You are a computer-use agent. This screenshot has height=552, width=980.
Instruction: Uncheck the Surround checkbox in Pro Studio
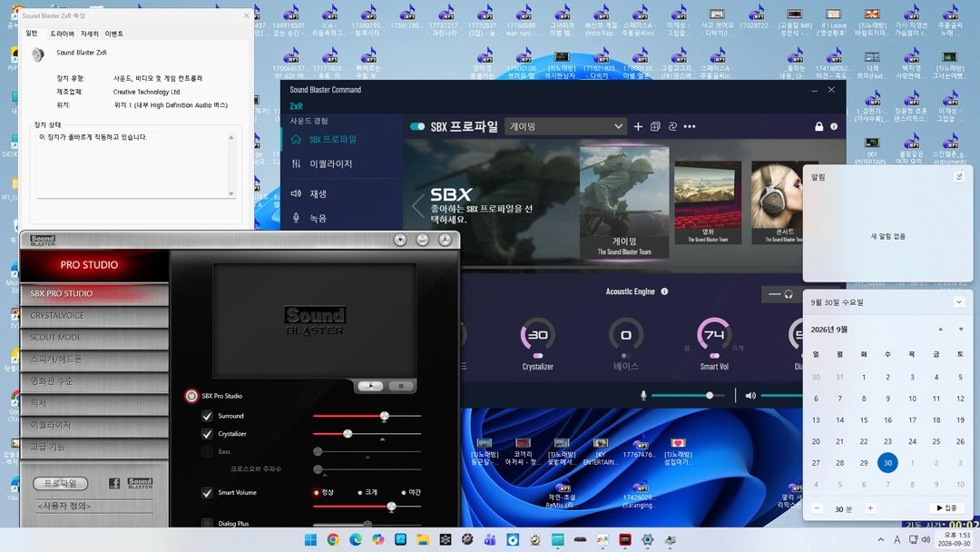207,416
